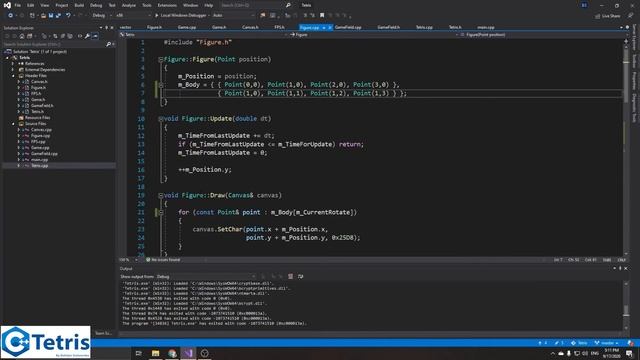Click the Navigate Backward toolbar icon
The width and height of the screenshot is (640, 360).
pyautogui.click(x=10, y=16)
